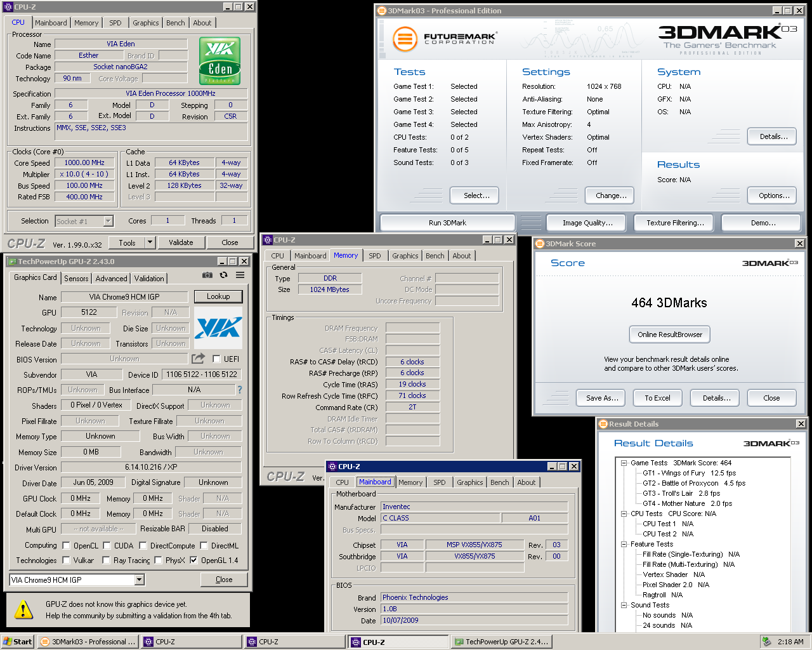
Task: Click the Manufacturer Inventec field
Action: click(474, 507)
